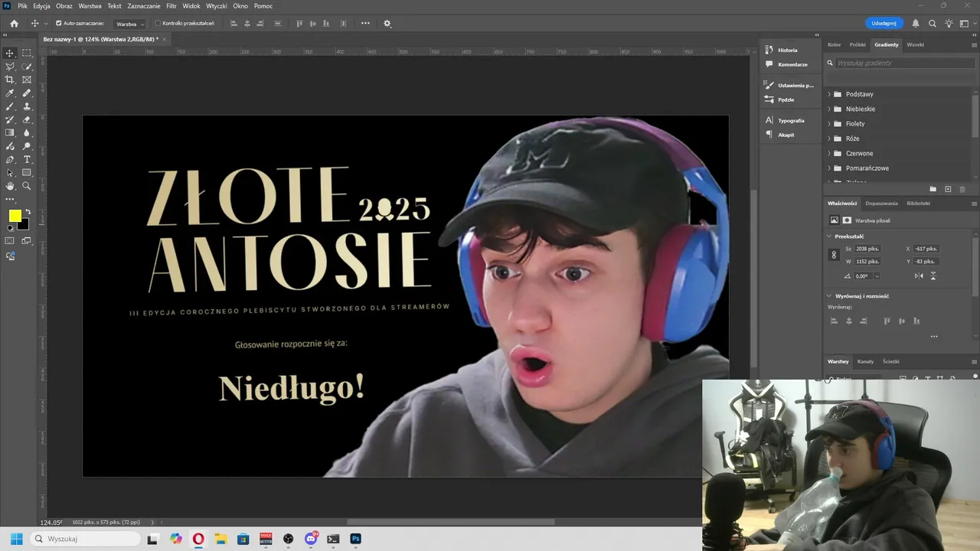Select the Crop tool
This screenshot has width=980, height=551.
[10, 80]
